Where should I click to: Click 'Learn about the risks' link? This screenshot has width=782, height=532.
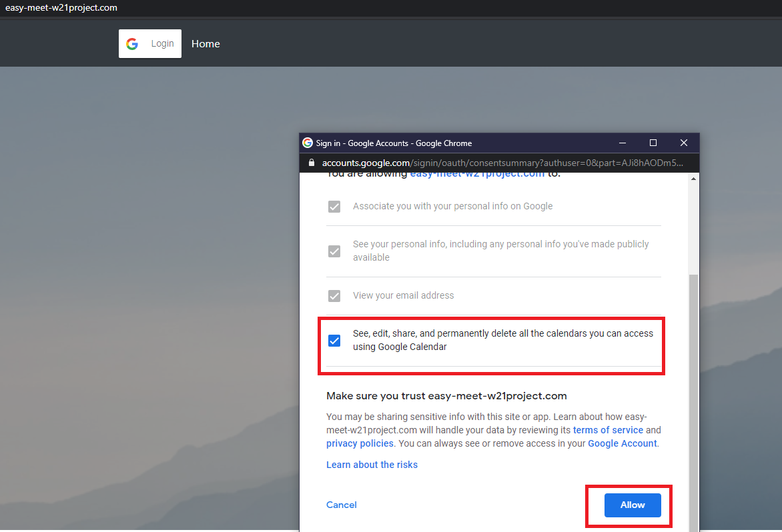coord(372,465)
